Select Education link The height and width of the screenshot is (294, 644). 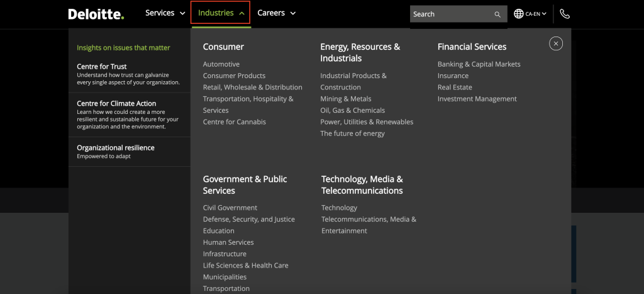[x=218, y=230]
